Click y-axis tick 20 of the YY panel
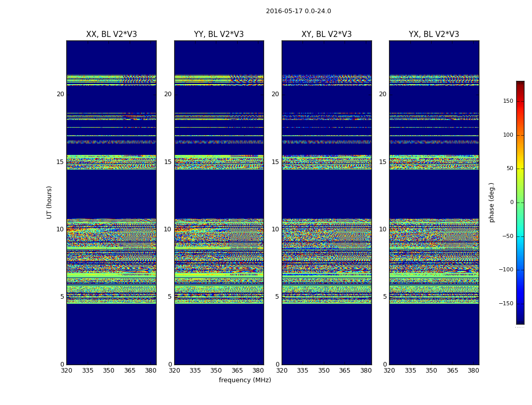 [x=168, y=94]
